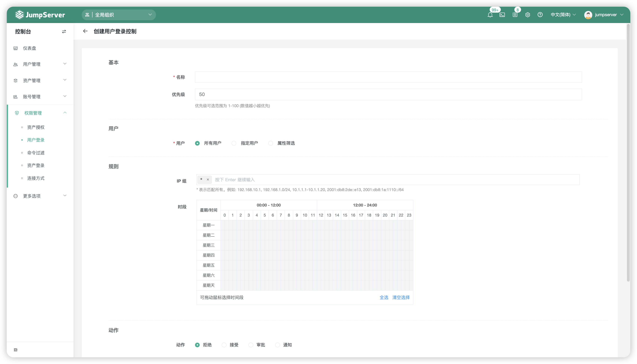Click the JumpServer logo
The image size is (637, 364).
40,15
